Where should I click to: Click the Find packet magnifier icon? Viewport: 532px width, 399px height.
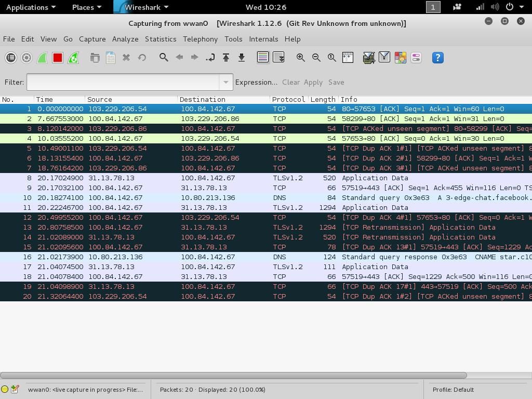(164, 57)
